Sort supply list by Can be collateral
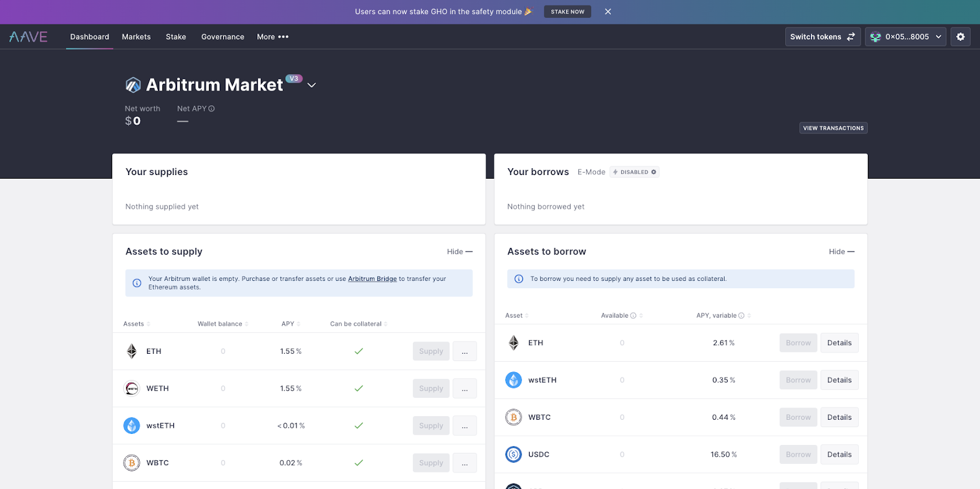 tap(359, 324)
